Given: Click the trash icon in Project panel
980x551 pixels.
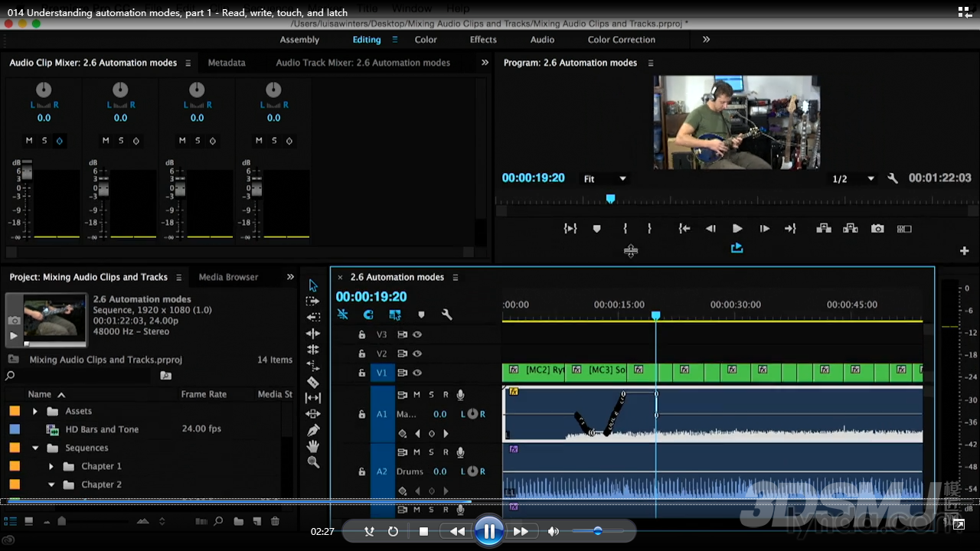Looking at the screenshot, I should (x=276, y=521).
